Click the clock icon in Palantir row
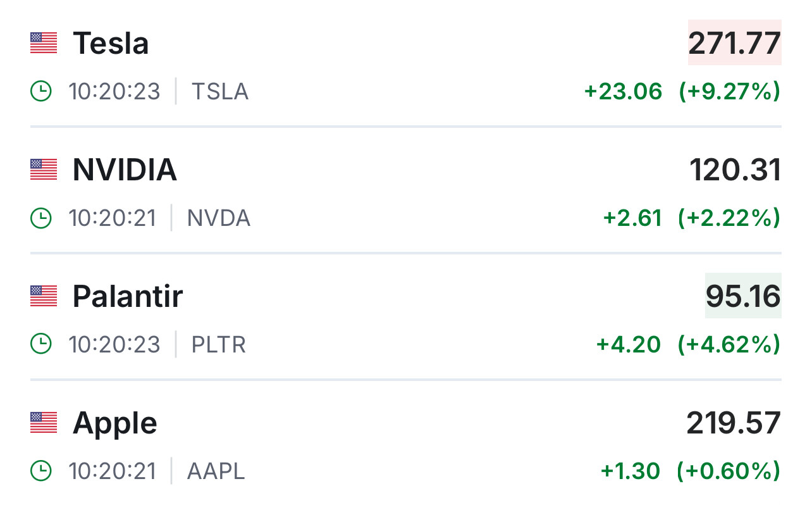 [40, 345]
